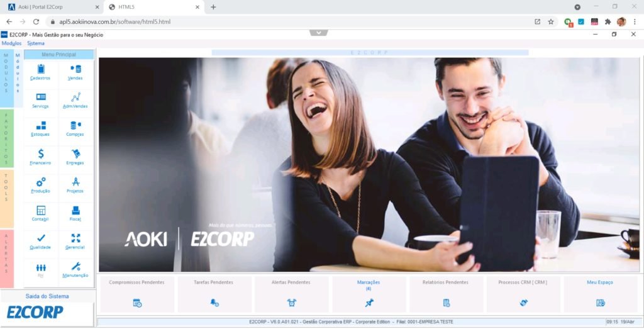Switch to the ALERTAS vertical tab
Viewport: 644px width, 329px height.
pos(6,259)
